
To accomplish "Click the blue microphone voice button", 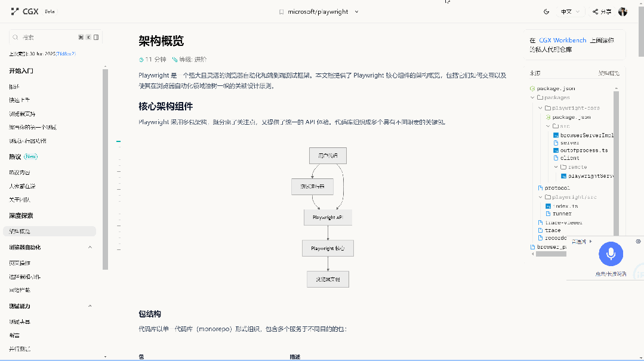I will (x=611, y=254).
